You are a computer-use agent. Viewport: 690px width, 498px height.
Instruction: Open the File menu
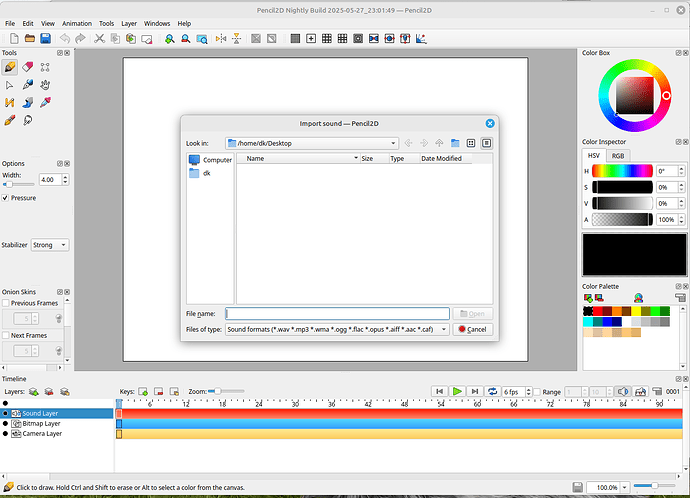[x=10, y=23]
